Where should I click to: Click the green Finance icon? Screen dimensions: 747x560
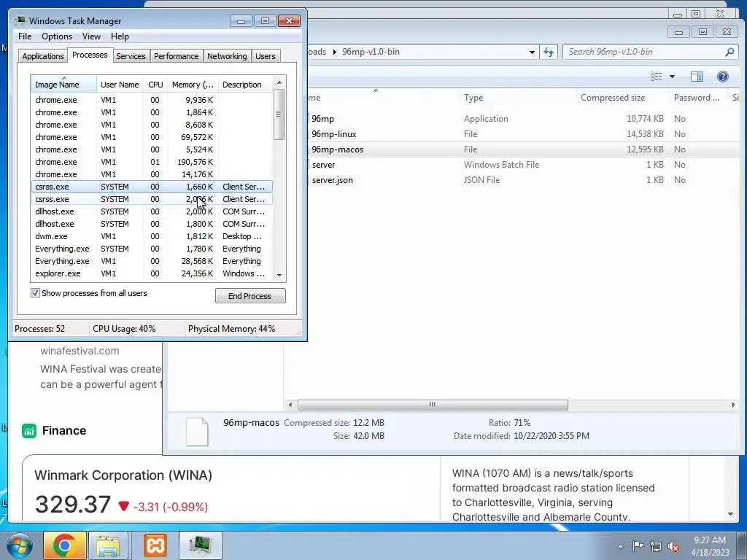29,431
